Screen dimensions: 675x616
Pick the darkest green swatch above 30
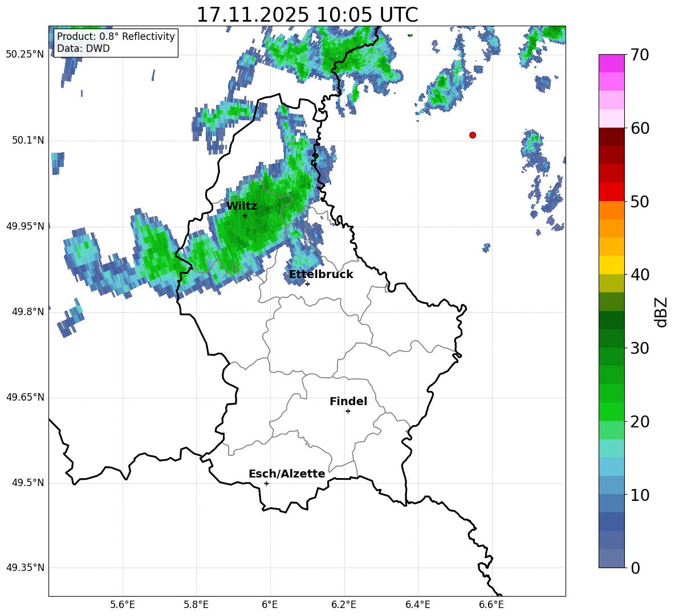pyautogui.click(x=612, y=320)
